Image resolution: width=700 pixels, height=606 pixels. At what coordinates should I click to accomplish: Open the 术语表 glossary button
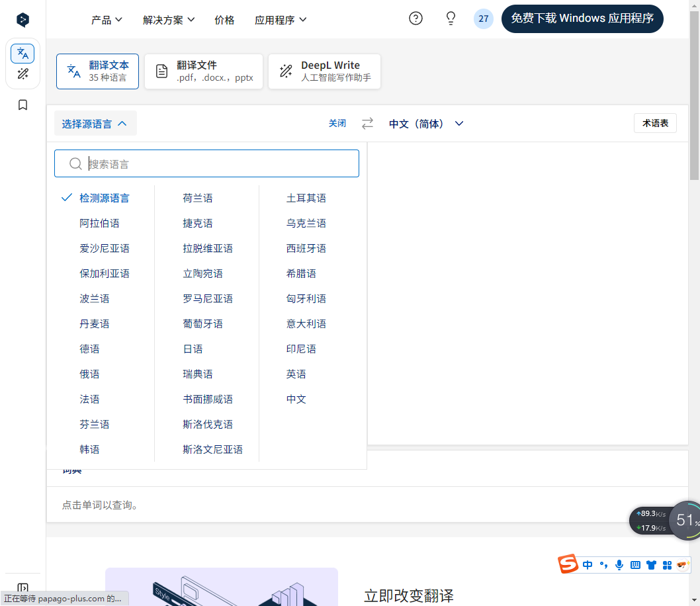click(655, 123)
